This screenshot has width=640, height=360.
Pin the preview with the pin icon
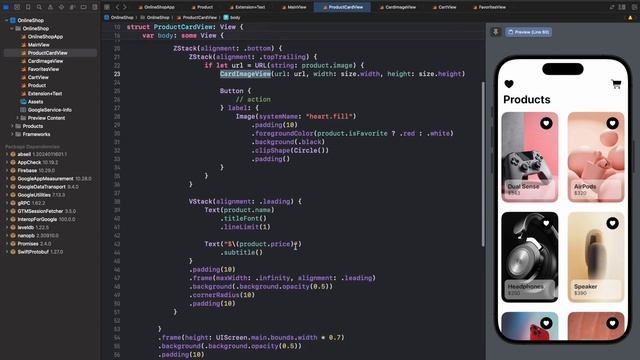point(496,32)
